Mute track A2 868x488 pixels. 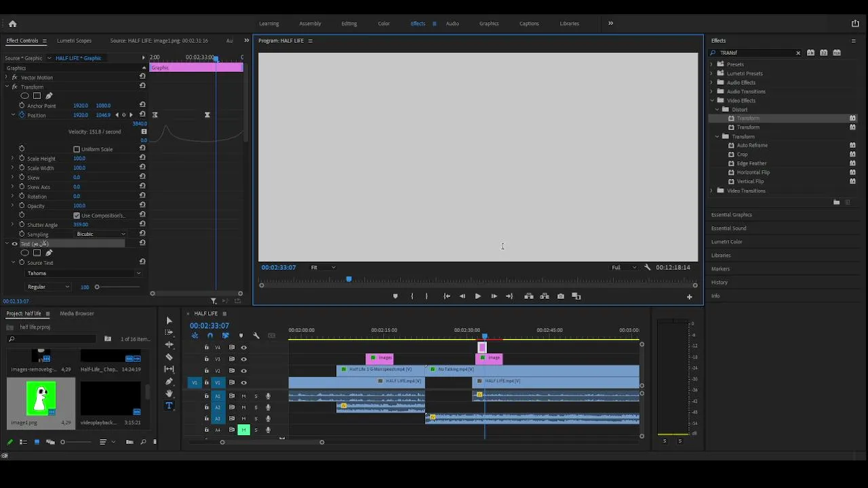point(243,407)
